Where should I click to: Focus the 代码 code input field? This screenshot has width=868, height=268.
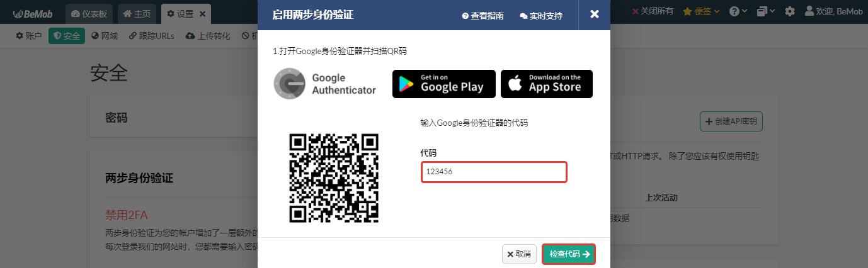(494, 172)
